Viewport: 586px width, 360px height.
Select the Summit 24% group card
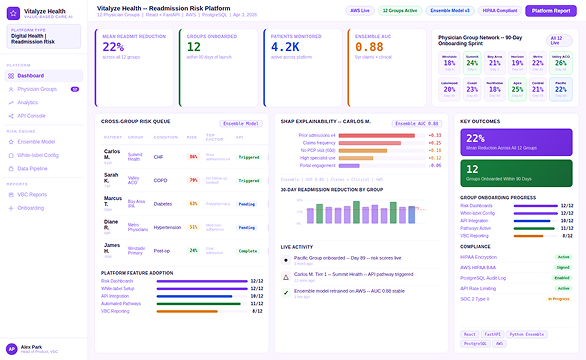(472, 63)
